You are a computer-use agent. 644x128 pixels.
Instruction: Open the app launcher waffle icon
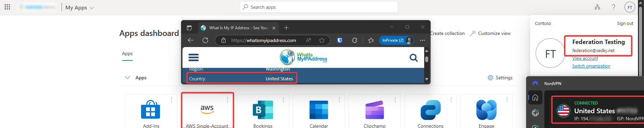point(7,7)
